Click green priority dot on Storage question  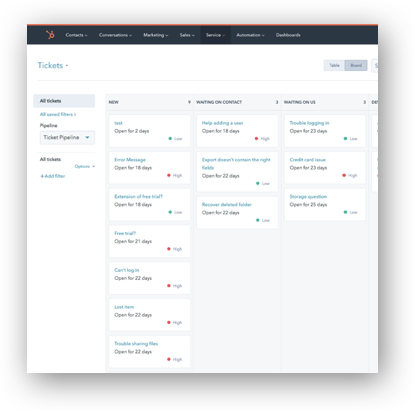345,212
